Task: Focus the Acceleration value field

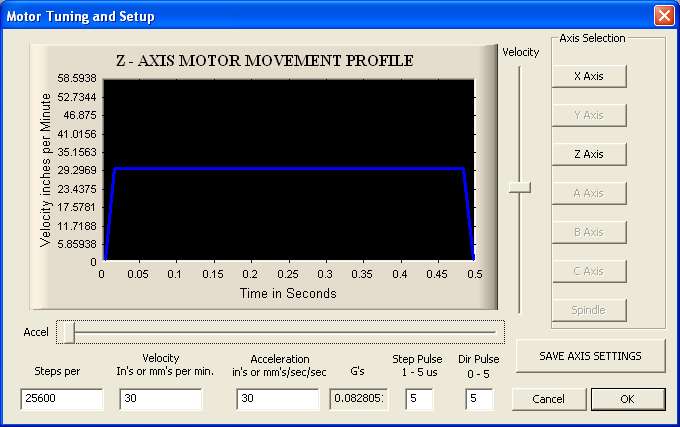Action: coord(278,398)
